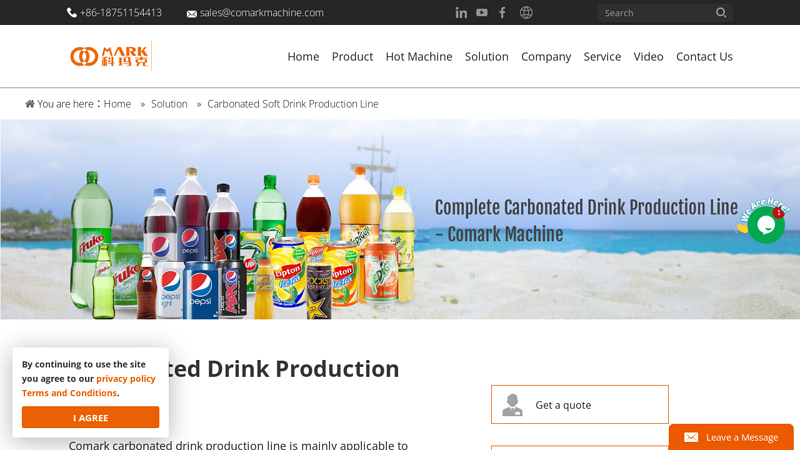Open the Hot Machine menu item
Screen dimensions: 800x450
coord(419,56)
